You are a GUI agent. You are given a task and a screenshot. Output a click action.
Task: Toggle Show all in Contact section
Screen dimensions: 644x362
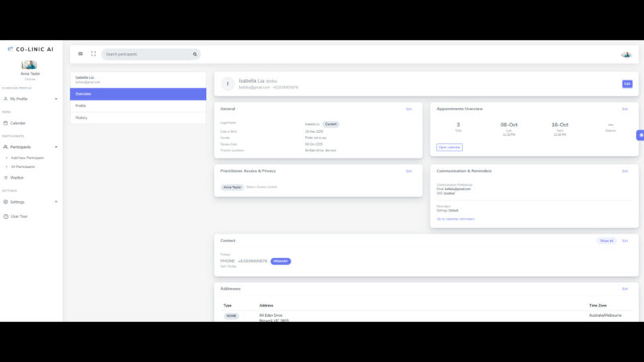coord(606,241)
